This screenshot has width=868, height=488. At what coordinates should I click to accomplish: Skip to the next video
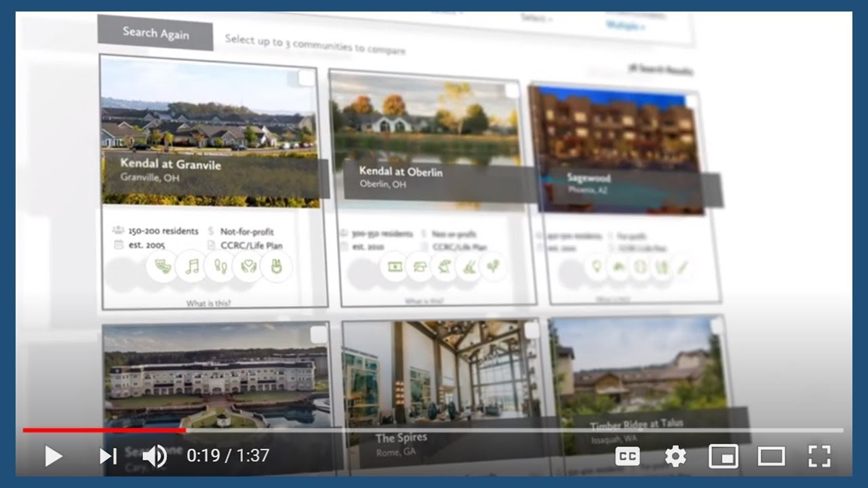pos(108,456)
